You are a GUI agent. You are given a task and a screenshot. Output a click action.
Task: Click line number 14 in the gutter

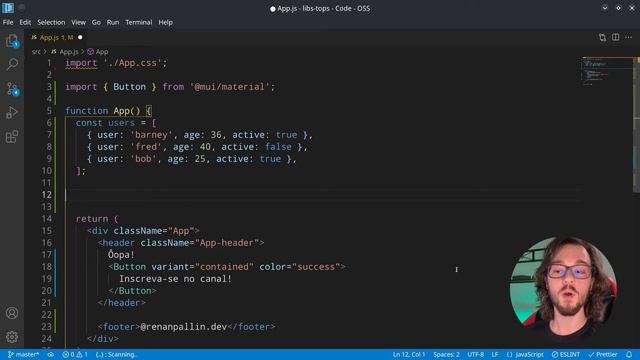pos(47,219)
